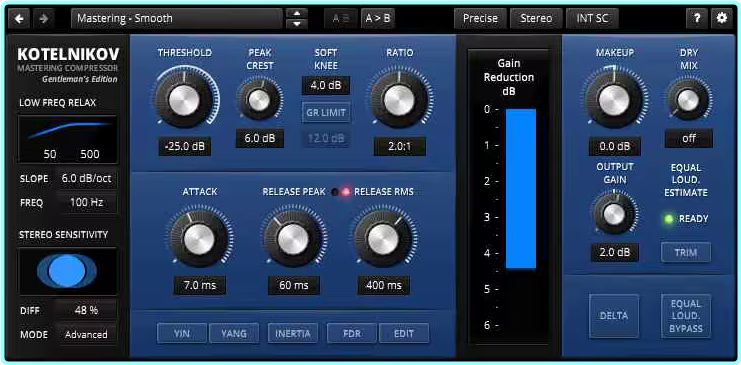Click the forward arrow preset-history icon
This screenshot has width=741, height=365.
[44, 18]
